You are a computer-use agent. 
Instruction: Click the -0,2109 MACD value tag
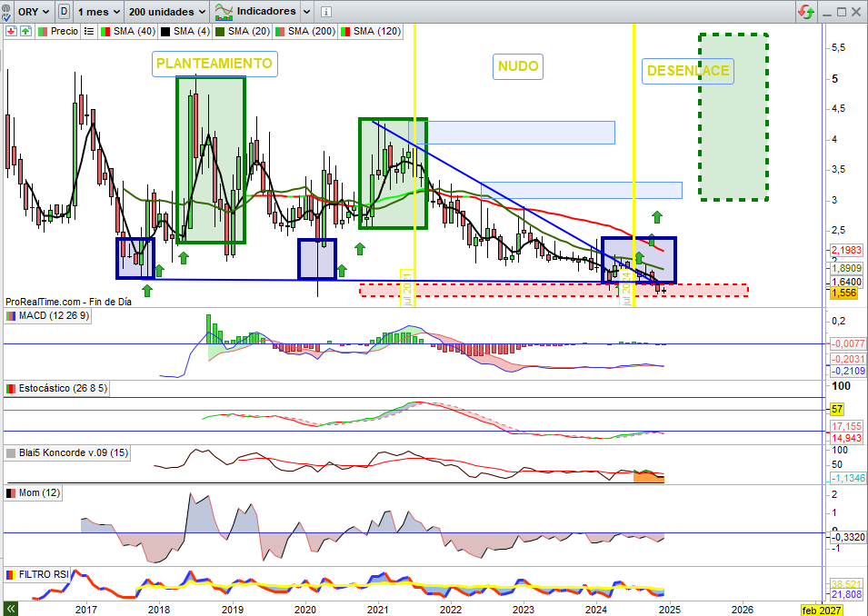pyautogui.click(x=847, y=371)
